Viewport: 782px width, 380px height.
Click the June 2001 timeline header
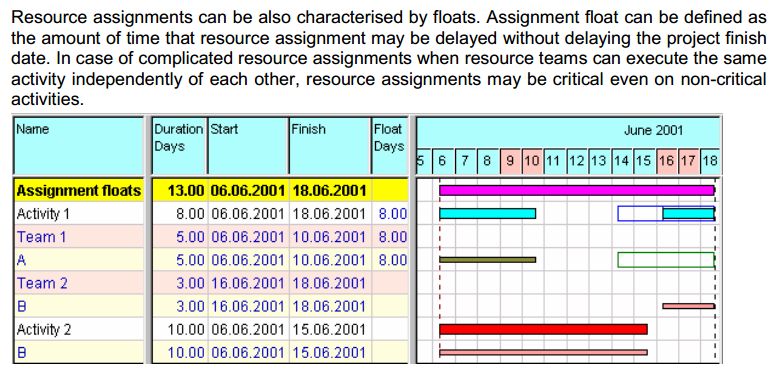click(653, 131)
